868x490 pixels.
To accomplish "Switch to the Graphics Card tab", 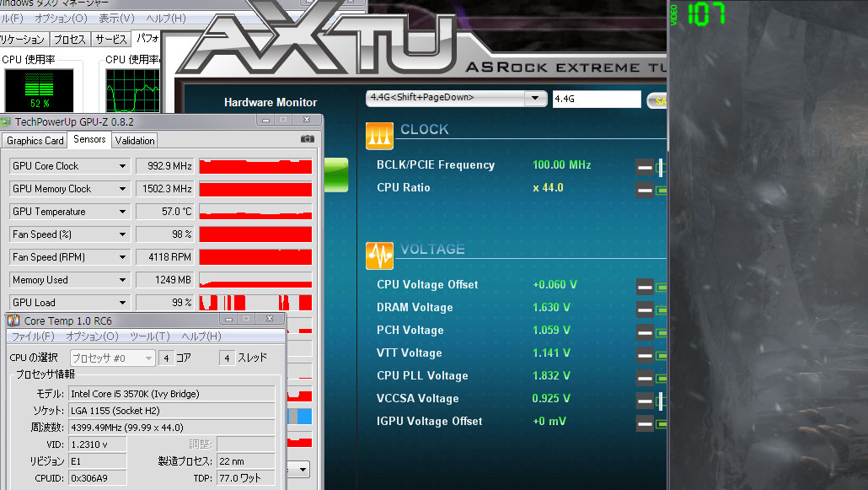I will coord(35,140).
